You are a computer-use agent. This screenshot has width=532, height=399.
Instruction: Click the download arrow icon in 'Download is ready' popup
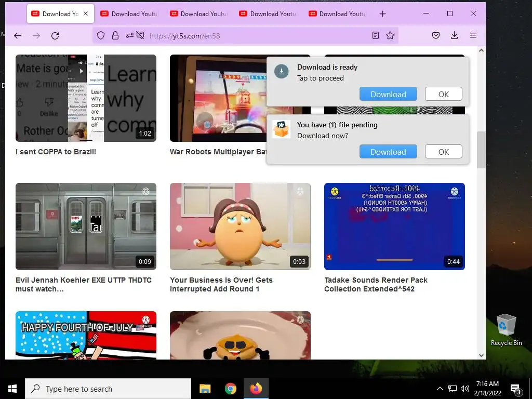click(281, 72)
